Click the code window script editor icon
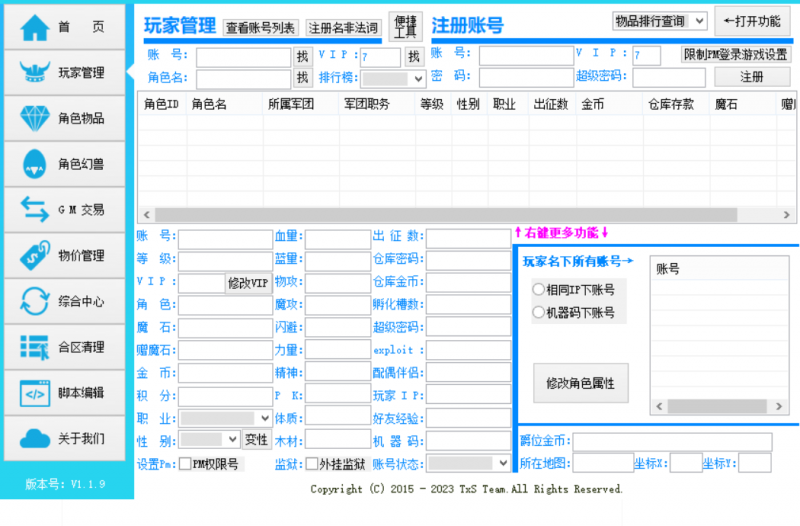Image resolution: width=800 pixels, height=526 pixels. (x=35, y=393)
